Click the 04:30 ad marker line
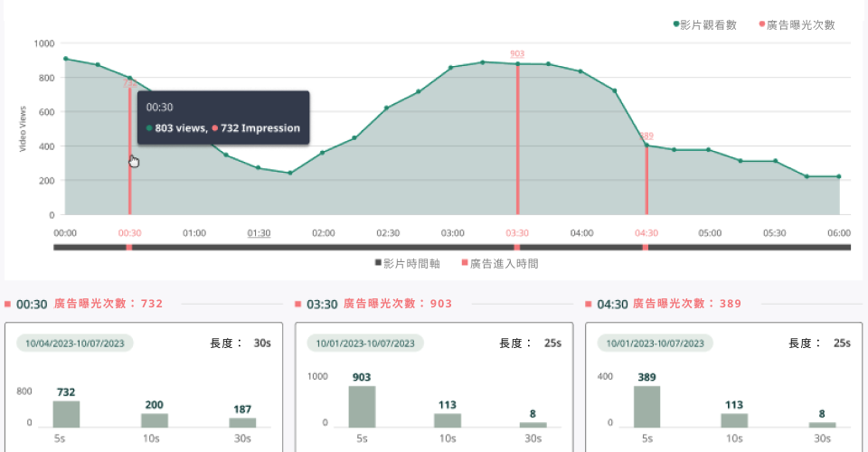This screenshot has height=452, width=868. pos(646,180)
